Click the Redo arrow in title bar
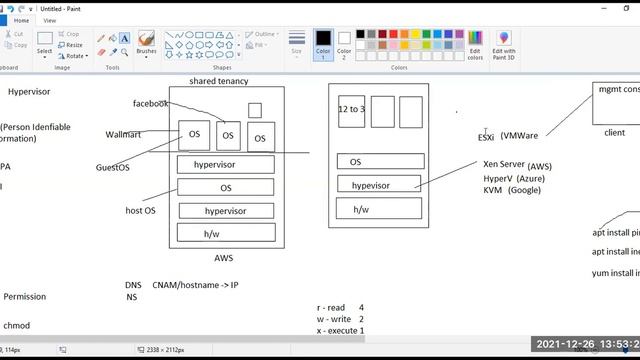This screenshot has width=640, height=360. coord(21,9)
